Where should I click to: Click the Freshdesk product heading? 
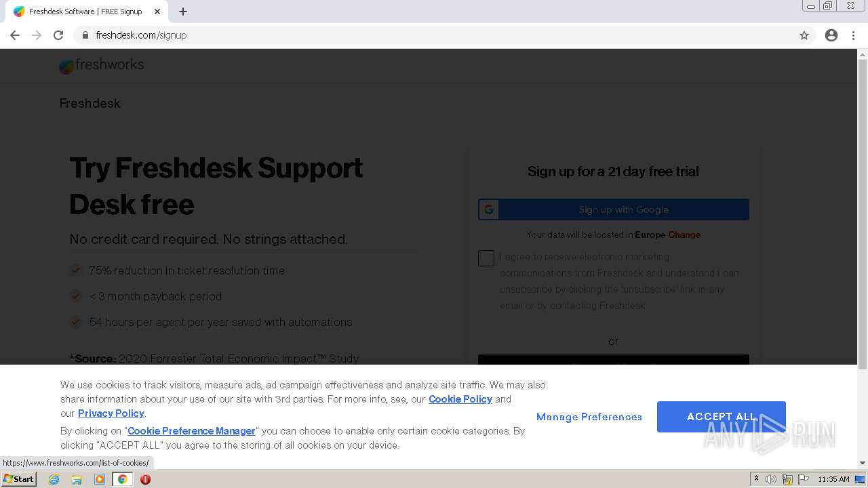coord(90,103)
